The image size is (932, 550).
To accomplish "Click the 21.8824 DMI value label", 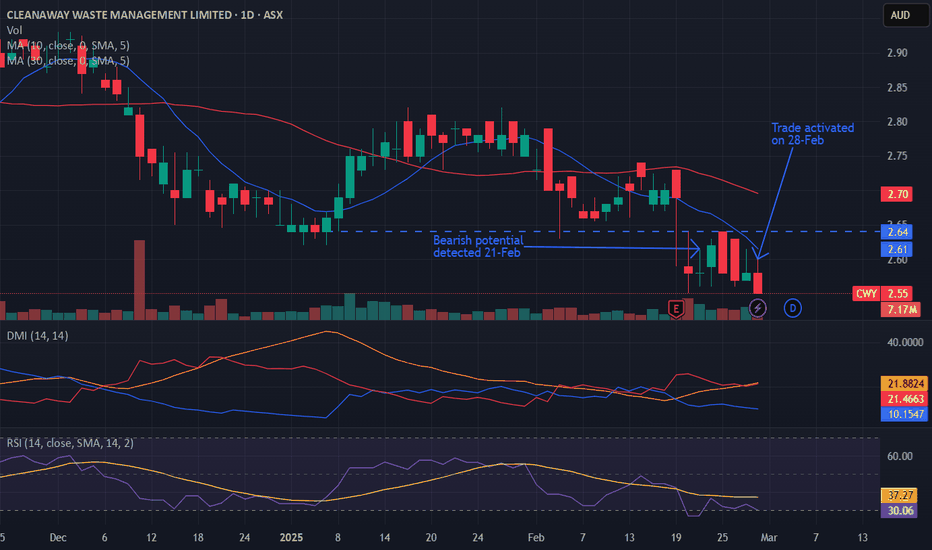I will pos(906,384).
